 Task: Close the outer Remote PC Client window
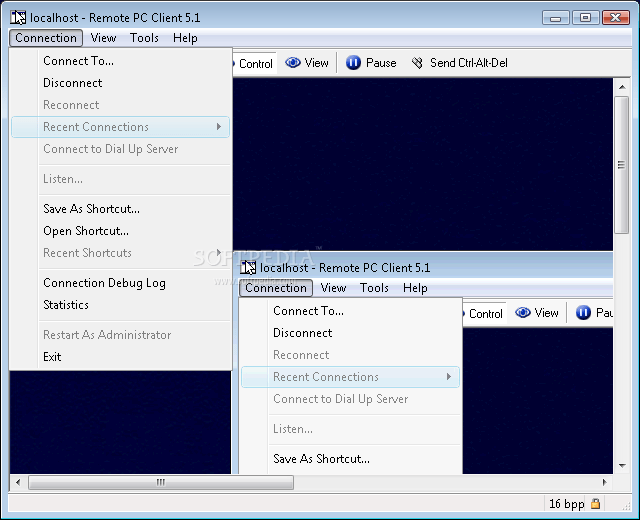616,18
